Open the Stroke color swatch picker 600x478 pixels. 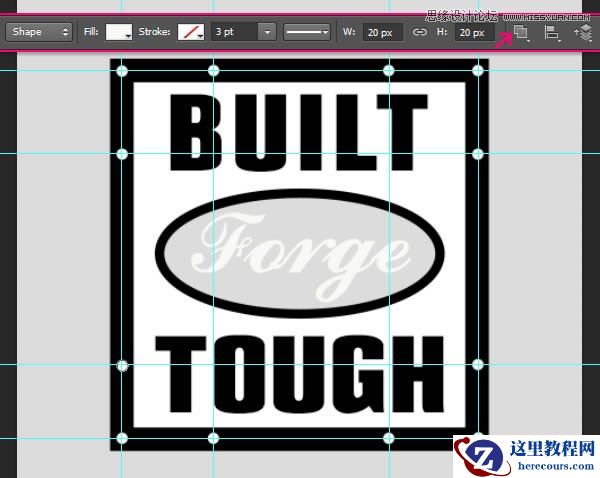[x=191, y=32]
